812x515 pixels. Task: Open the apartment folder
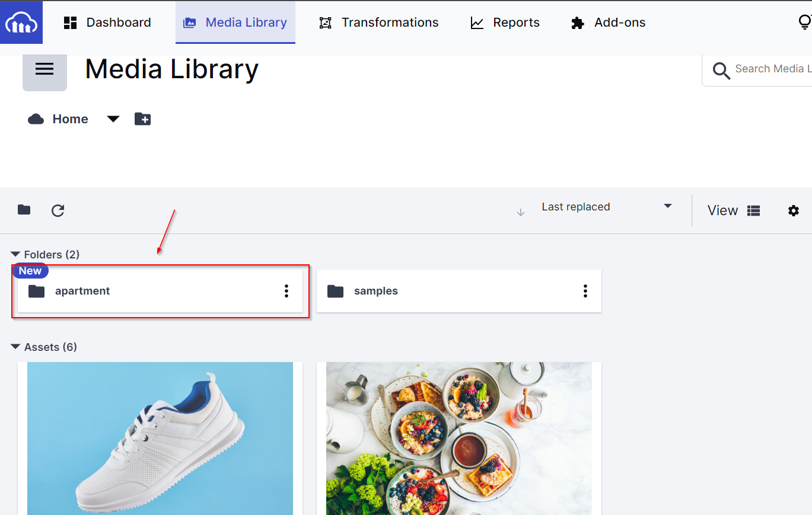tap(160, 291)
